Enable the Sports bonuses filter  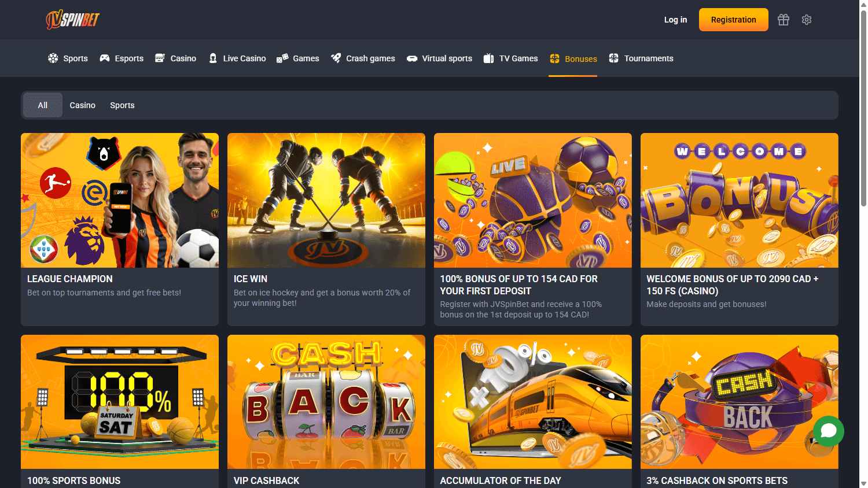coord(122,105)
